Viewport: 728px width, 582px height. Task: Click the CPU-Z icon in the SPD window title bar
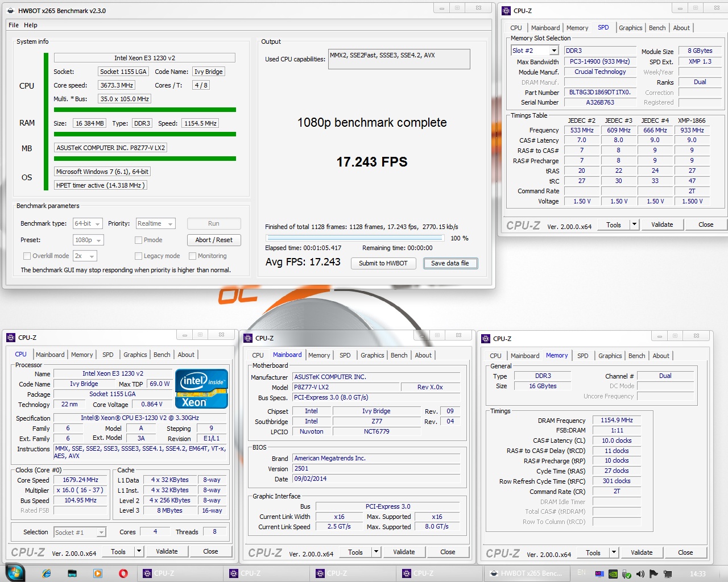click(x=506, y=10)
